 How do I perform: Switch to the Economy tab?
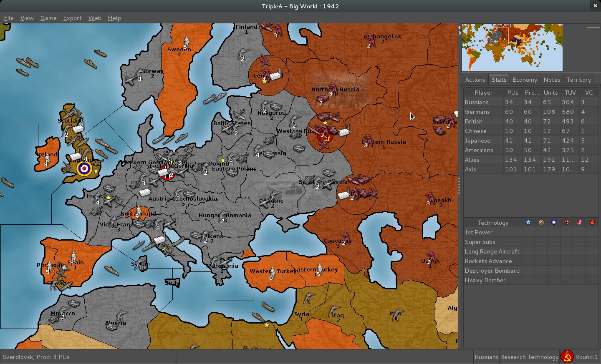coord(525,80)
